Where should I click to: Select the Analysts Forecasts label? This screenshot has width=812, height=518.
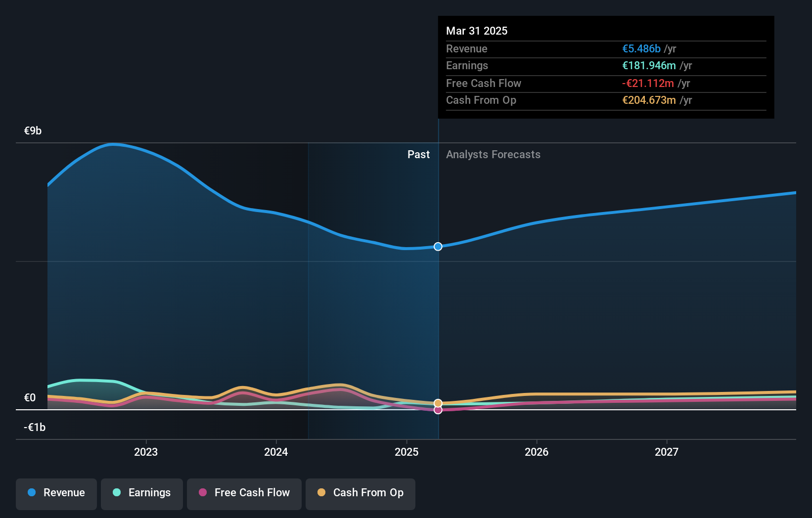pos(493,154)
